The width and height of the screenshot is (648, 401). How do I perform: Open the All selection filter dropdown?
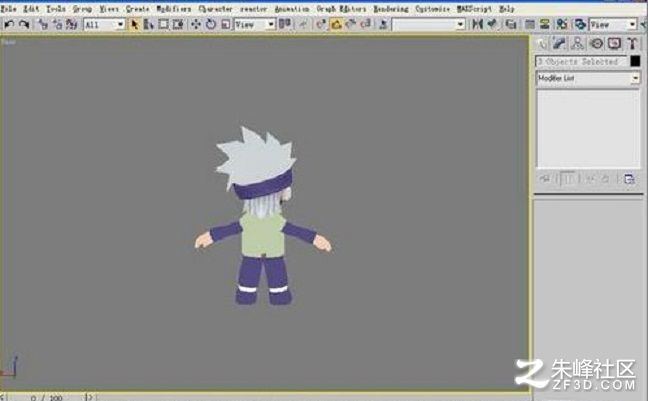coord(104,25)
